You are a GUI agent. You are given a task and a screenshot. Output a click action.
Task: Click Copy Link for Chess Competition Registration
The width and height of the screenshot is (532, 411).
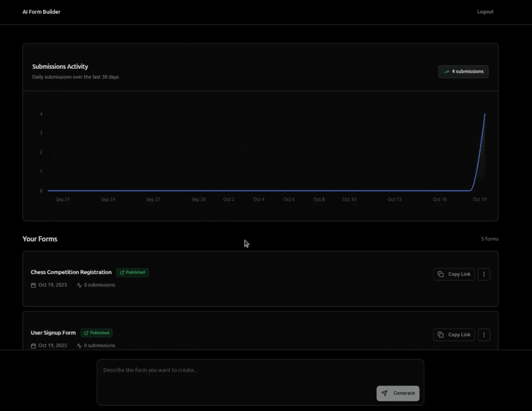point(454,274)
